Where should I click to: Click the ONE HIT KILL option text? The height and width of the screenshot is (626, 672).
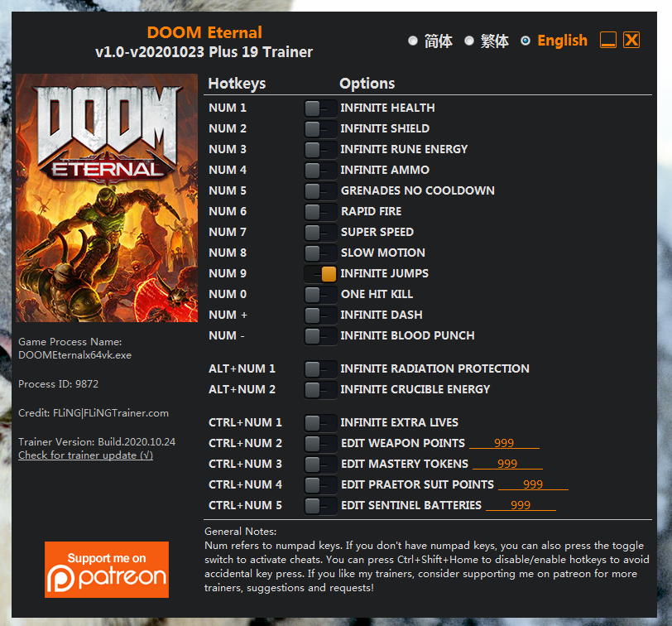[x=377, y=294]
